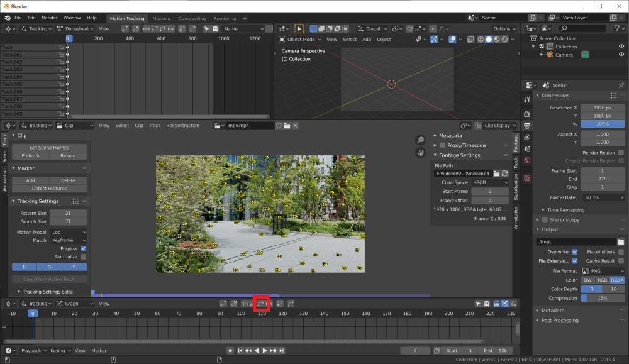Open file browser for mov.mp4 clip
Image resolution: width=629 pixels, height=364 pixels.
click(x=287, y=126)
